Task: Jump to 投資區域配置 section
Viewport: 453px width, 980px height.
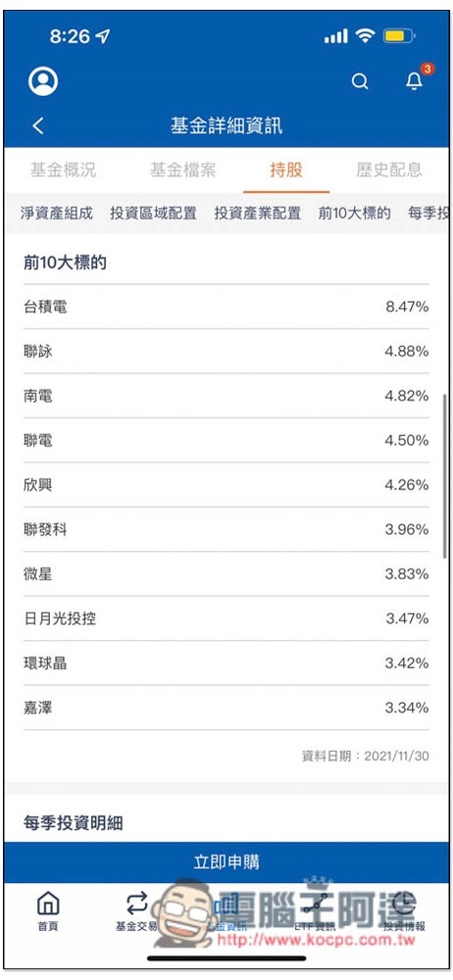Action: (153, 213)
